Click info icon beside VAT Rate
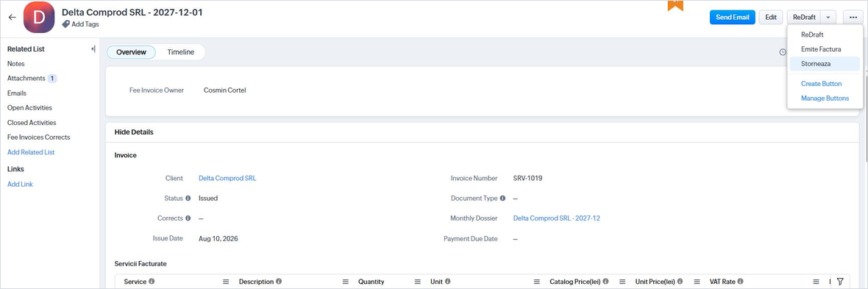868x289 pixels. (741, 281)
